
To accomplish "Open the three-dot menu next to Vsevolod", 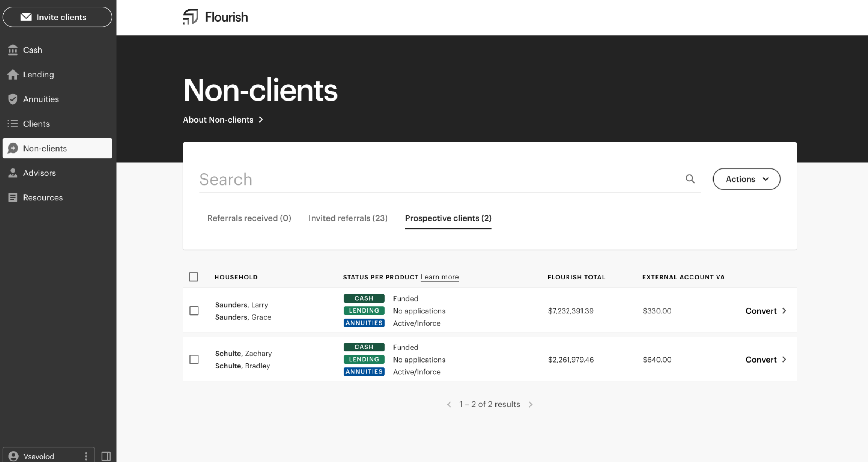I will (86, 456).
